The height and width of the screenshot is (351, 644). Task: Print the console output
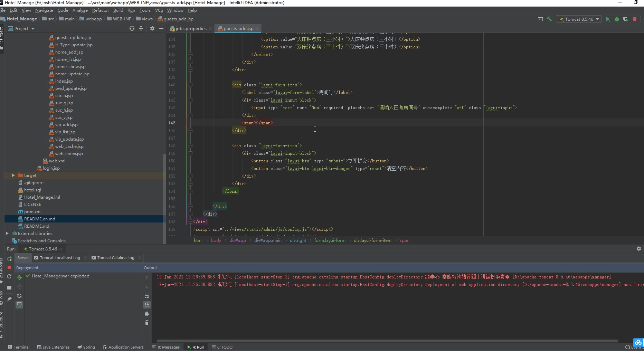coord(147,314)
